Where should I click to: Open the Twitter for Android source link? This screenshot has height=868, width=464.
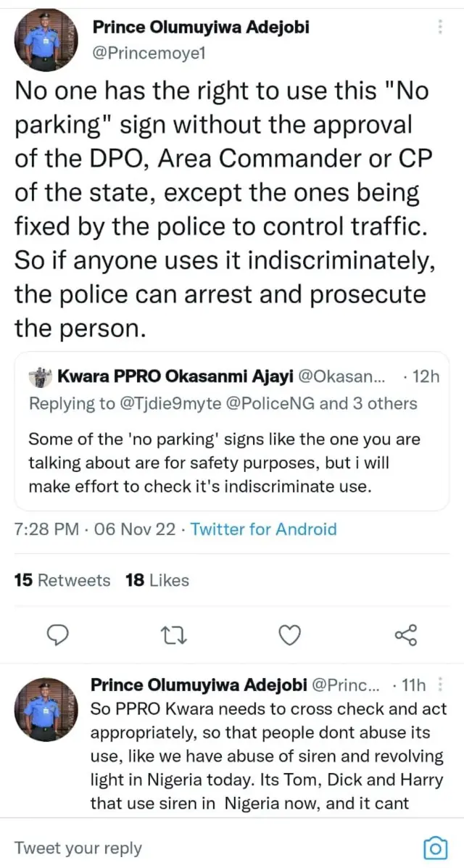click(264, 529)
